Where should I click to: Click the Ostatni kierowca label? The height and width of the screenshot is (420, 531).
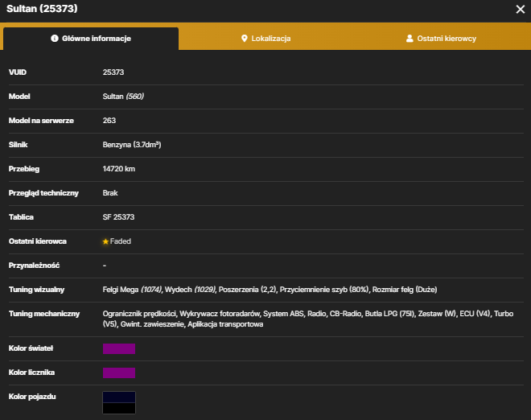[38, 241]
